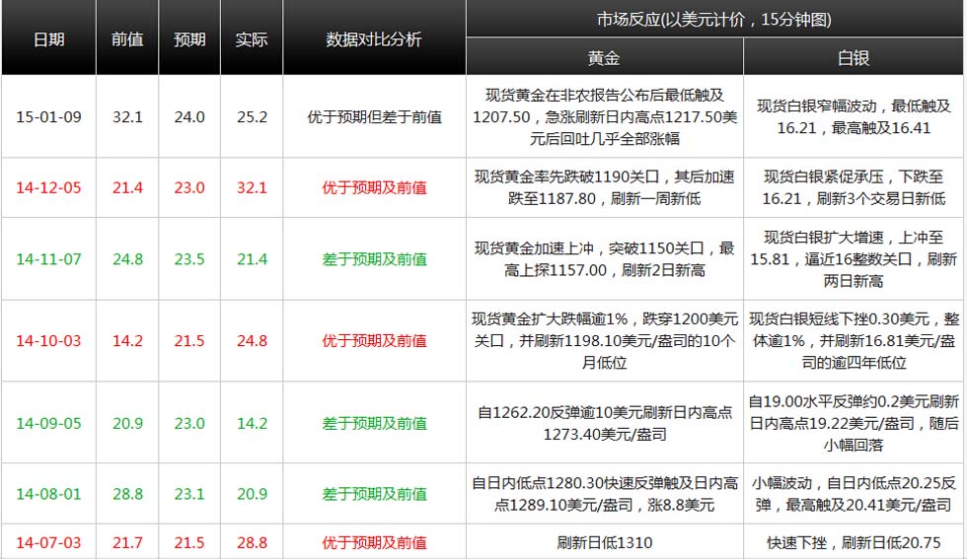Select date cell 14-08-01
The height and width of the screenshot is (560, 967).
point(48,494)
